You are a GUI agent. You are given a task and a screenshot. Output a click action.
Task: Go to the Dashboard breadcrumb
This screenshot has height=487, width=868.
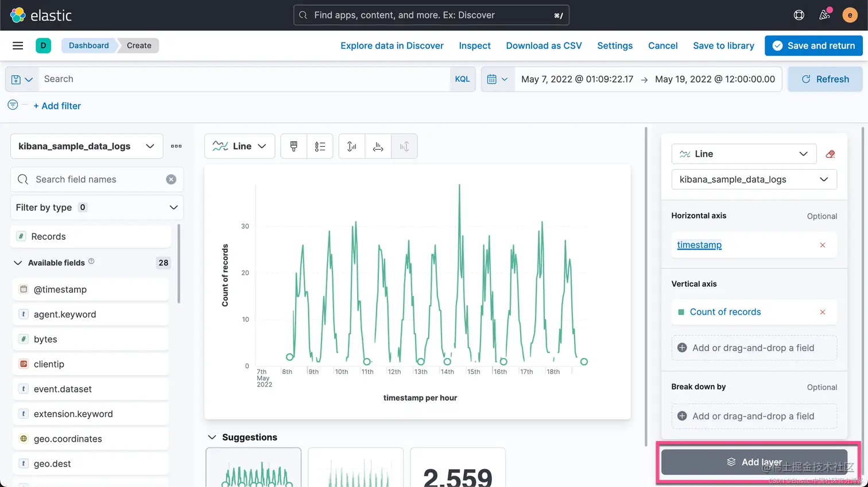[88, 45]
